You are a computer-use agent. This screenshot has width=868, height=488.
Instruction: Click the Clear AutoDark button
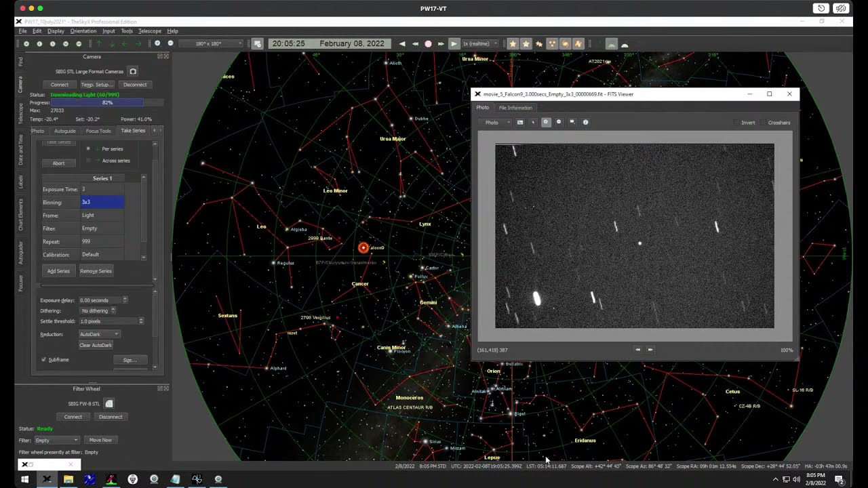coord(96,345)
